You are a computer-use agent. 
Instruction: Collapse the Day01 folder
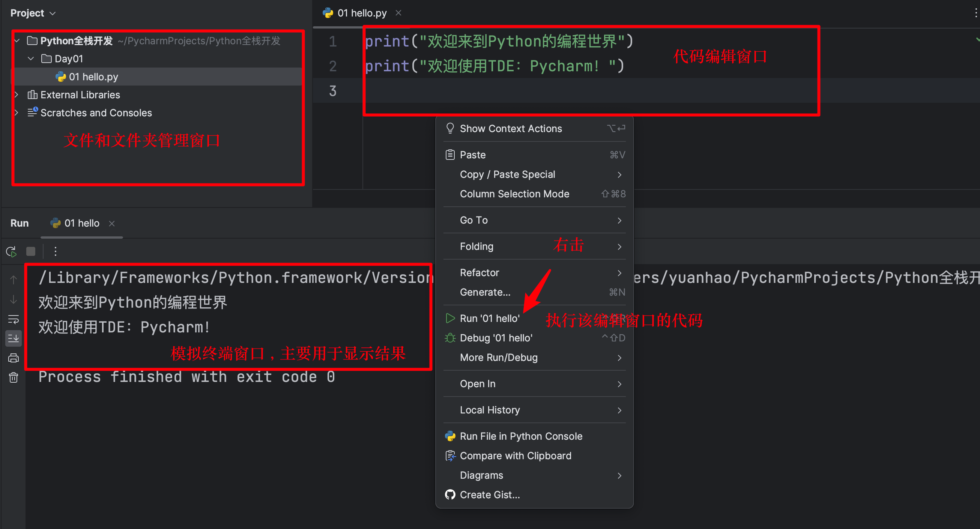tap(31, 59)
